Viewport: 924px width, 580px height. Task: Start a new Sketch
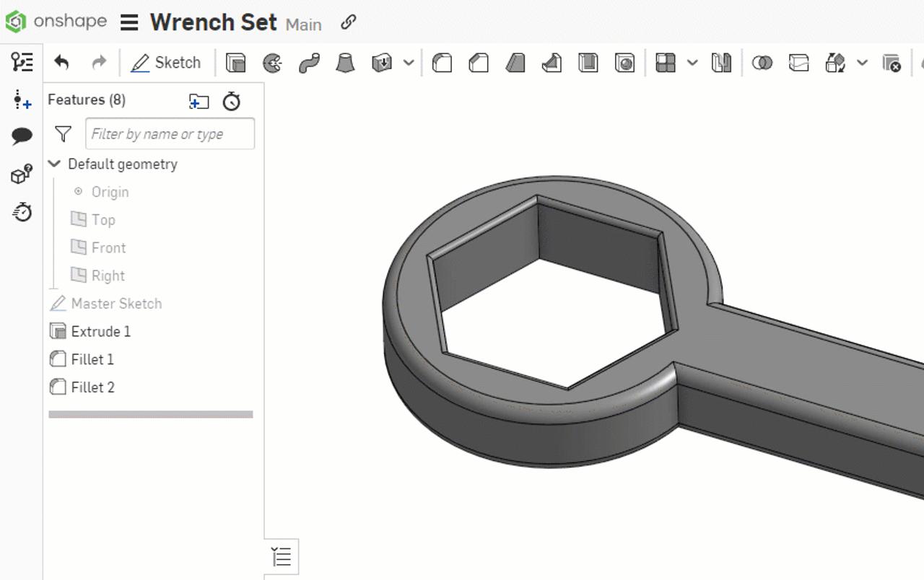point(167,63)
